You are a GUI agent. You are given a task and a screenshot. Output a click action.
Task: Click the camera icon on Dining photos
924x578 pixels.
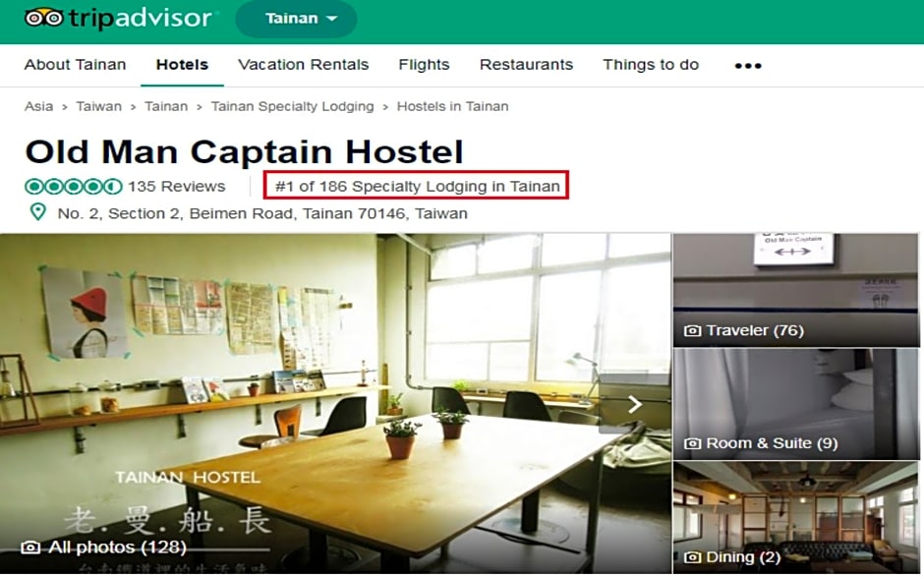click(x=694, y=556)
